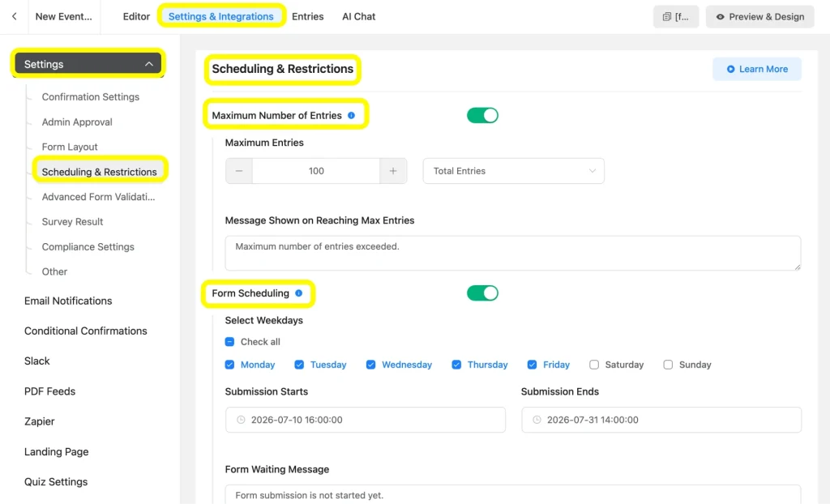Uncheck the Thursday checkbox
This screenshot has height=504, width=830.
click(456, 365)
